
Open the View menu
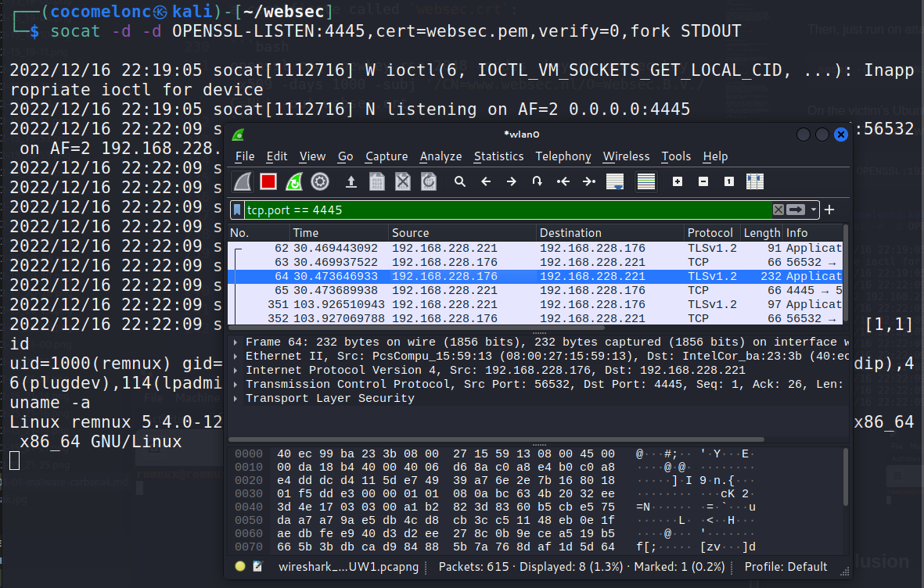[x=312, y=156]
